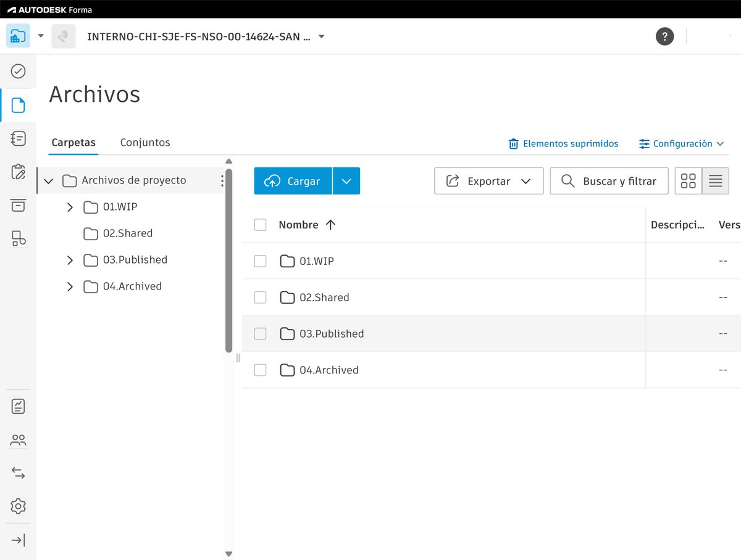Select the Files document icon in sidebar
Viewport: 741px width, 560px height.
pyautogui.click(x=19, y=105)
